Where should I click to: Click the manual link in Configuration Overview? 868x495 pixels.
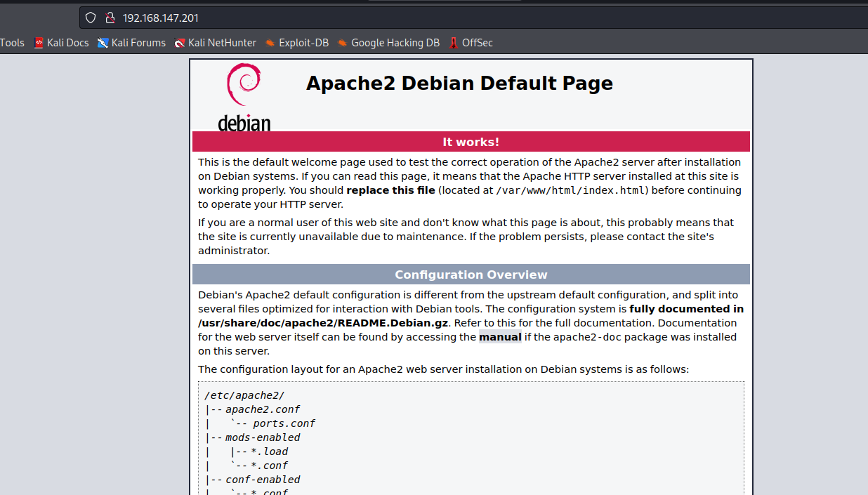coord(500,337)
